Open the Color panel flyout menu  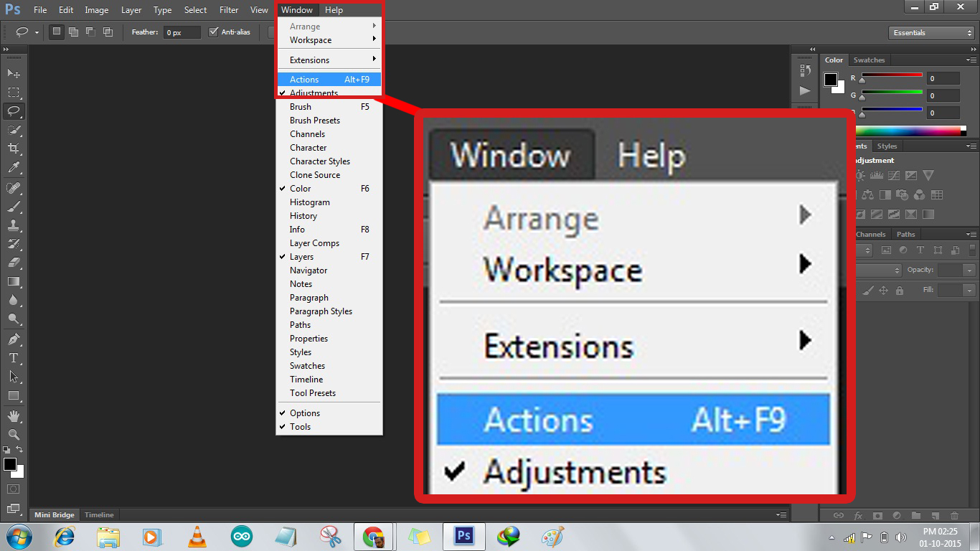click(x=971, y=60)
